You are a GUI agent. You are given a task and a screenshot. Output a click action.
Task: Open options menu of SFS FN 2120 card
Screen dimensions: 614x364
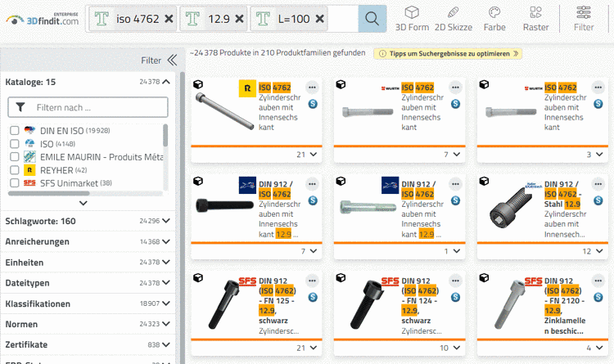tap(598, 281)
